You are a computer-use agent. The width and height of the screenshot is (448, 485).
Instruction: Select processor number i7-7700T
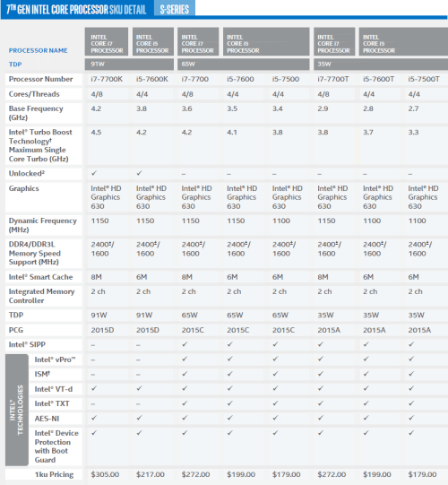pyautogui.click(x=333, y=79)
